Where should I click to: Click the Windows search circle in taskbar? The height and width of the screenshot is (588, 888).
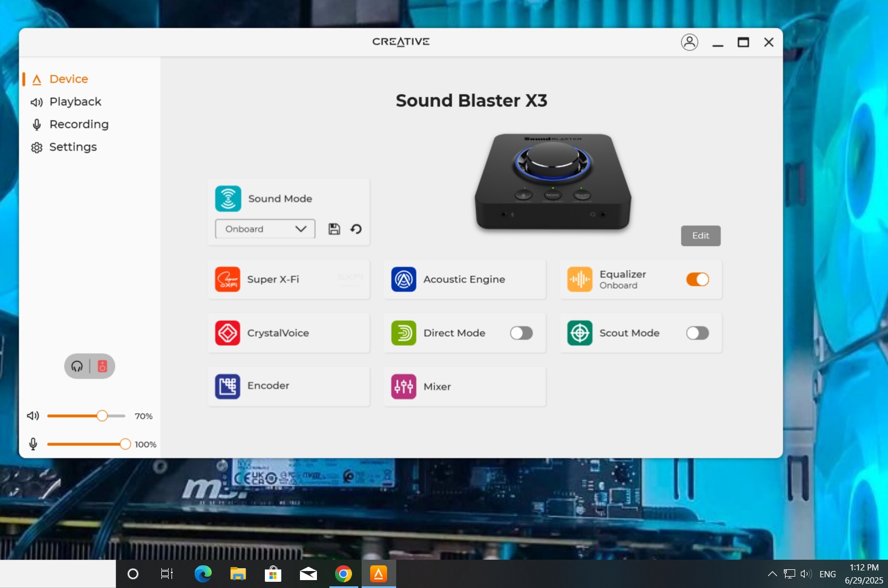133,574
